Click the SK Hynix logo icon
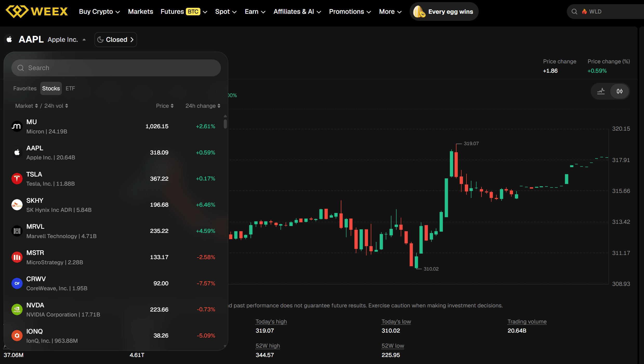The image size is (644, 364). (17, 205)
